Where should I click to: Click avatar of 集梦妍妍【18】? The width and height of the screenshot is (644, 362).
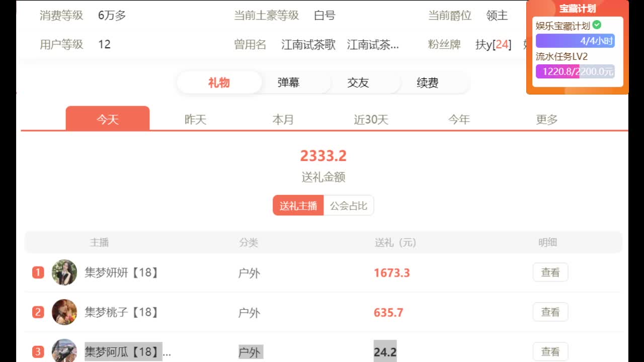64,273
